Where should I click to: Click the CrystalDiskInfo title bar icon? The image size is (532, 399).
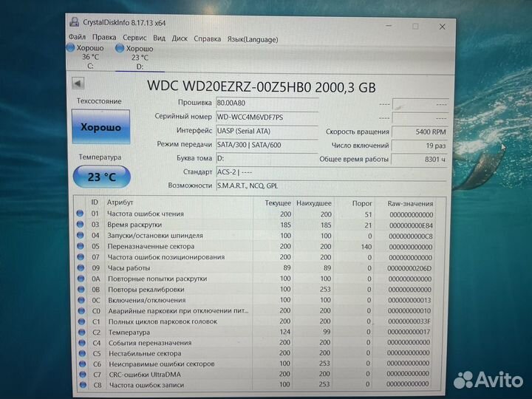[75, 22]
